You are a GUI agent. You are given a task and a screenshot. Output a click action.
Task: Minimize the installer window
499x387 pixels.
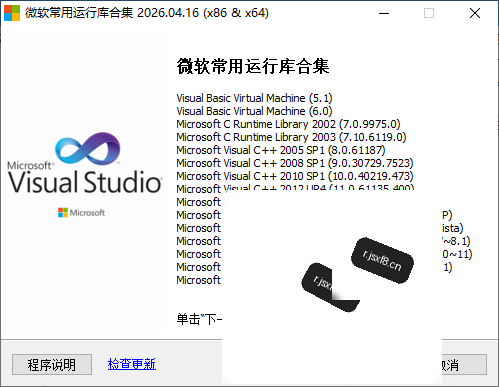(384, 13)
